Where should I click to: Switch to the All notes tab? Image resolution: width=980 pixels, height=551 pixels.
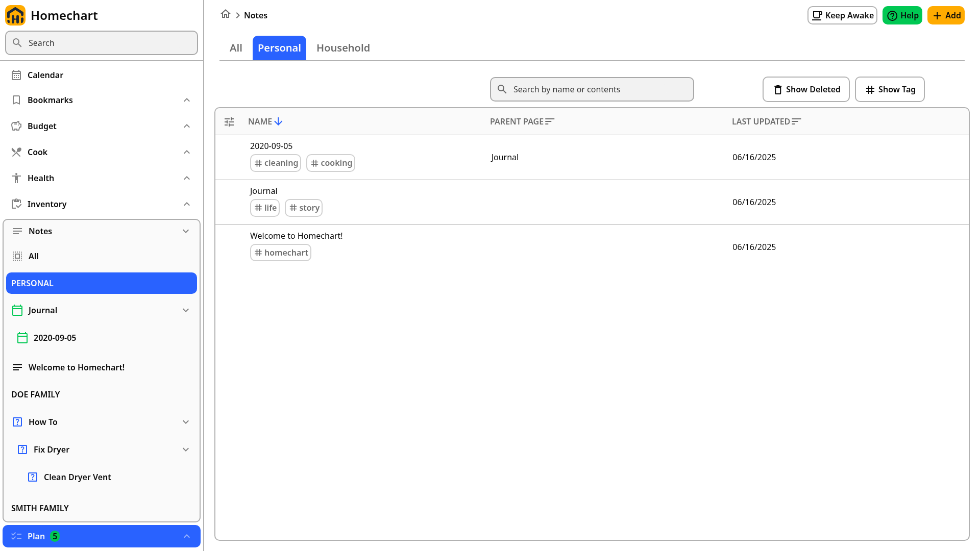click(x=236, y=48)
